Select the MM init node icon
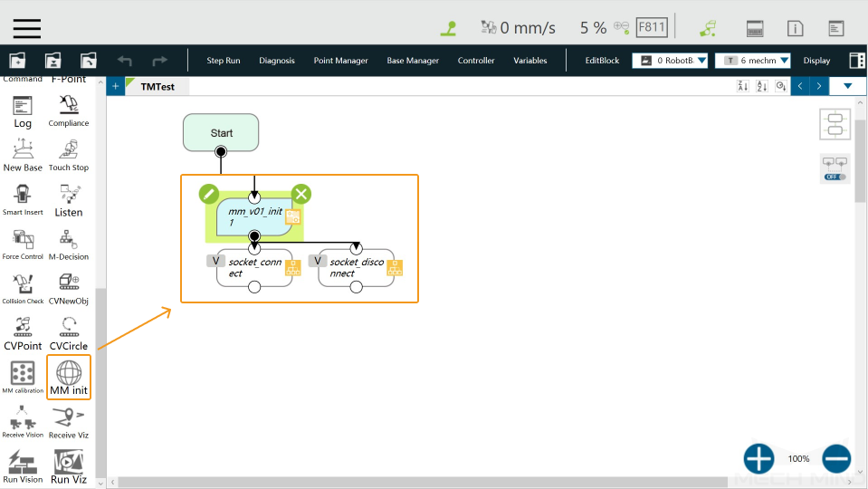Image resolution: width=868 pixels, height=489 pixels. tap(69, 377)
